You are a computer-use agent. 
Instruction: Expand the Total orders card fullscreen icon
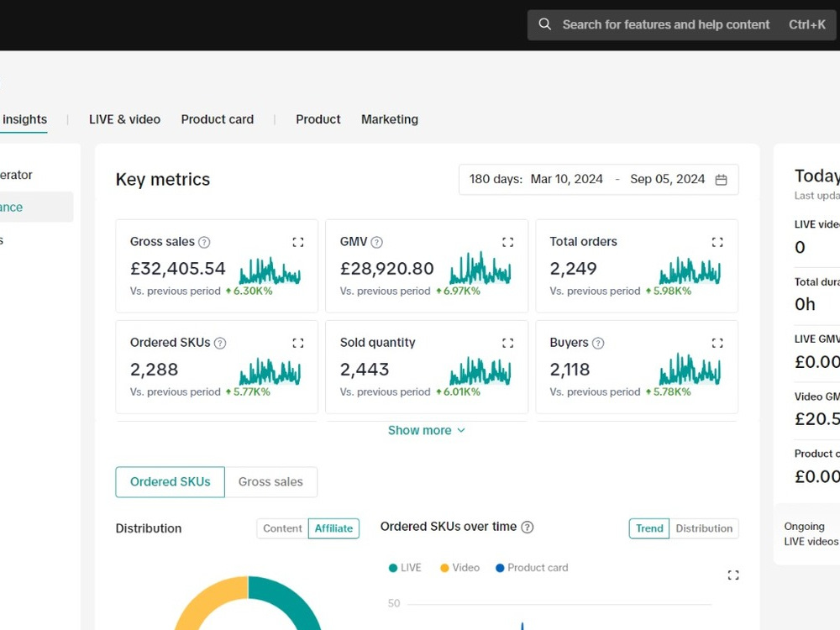pyautogui.click(x=717, y=242)
